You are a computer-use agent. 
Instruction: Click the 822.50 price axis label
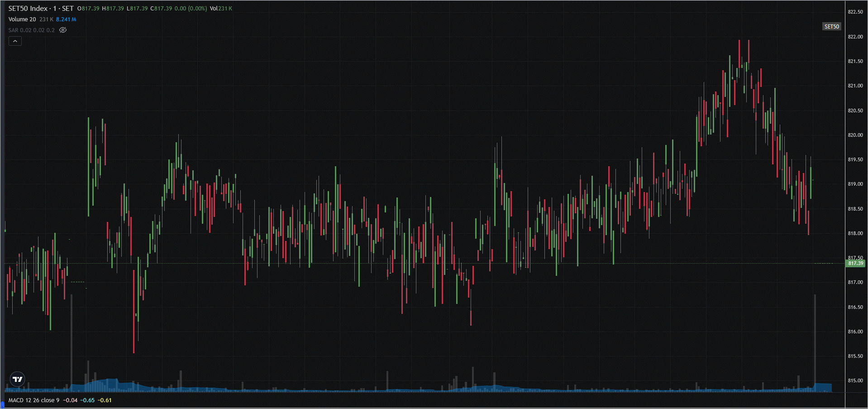click(855, 12)
